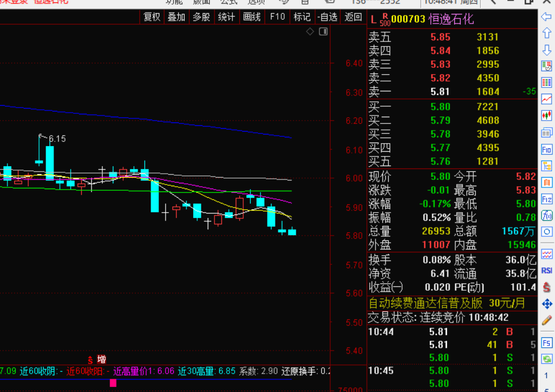Click the 自动续费通达信普及版 30元/月 ad link
Screen dimensions: 555x392
[x=447, y=303]
